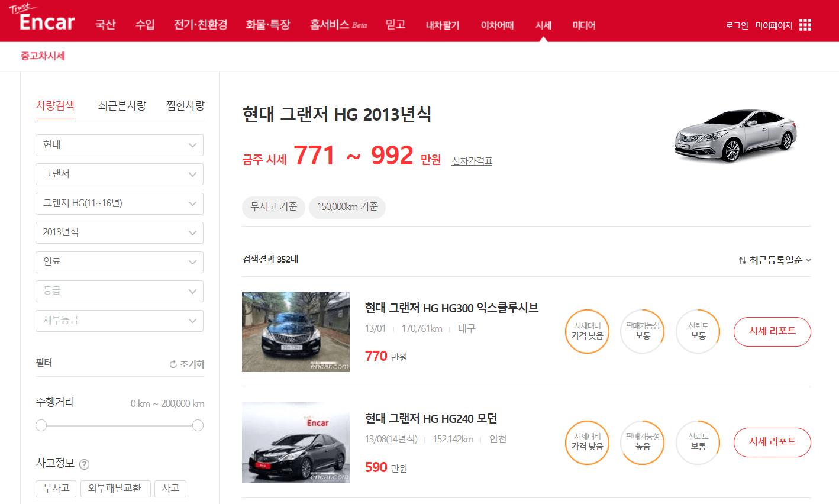
Task: Click 시세 리포트 for the HG300 listing
Action: coord(772,331)
